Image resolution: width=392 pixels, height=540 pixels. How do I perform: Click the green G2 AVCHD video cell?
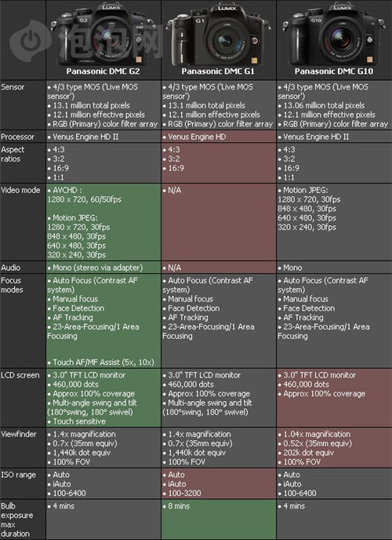[x=103, y=222]
